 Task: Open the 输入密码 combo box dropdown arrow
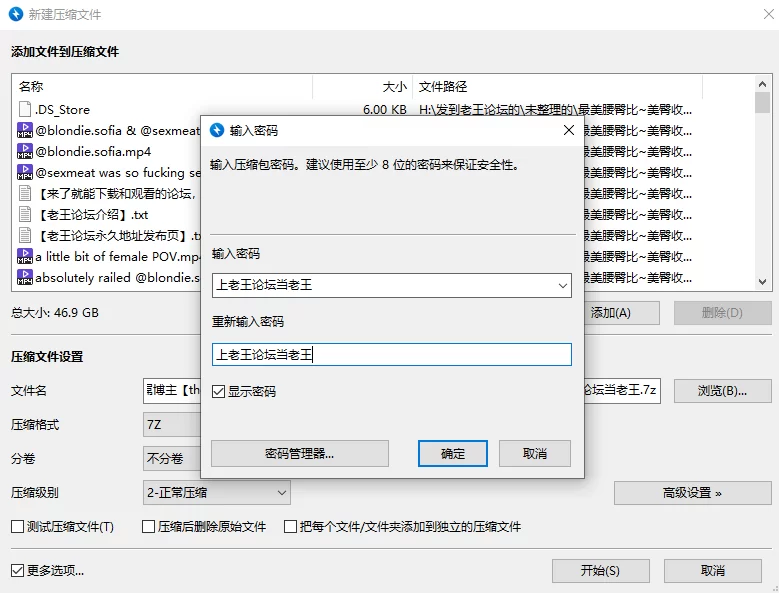pos(562,286)
